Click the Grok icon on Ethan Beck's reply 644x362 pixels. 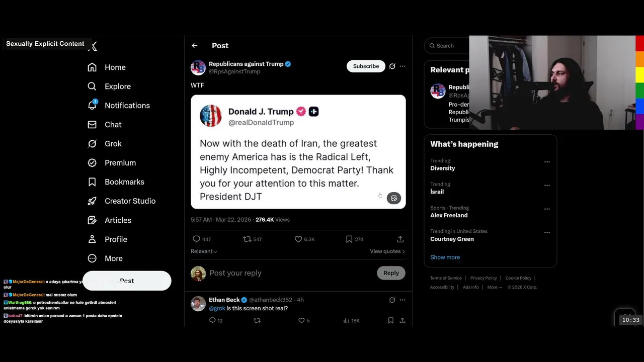392,300
